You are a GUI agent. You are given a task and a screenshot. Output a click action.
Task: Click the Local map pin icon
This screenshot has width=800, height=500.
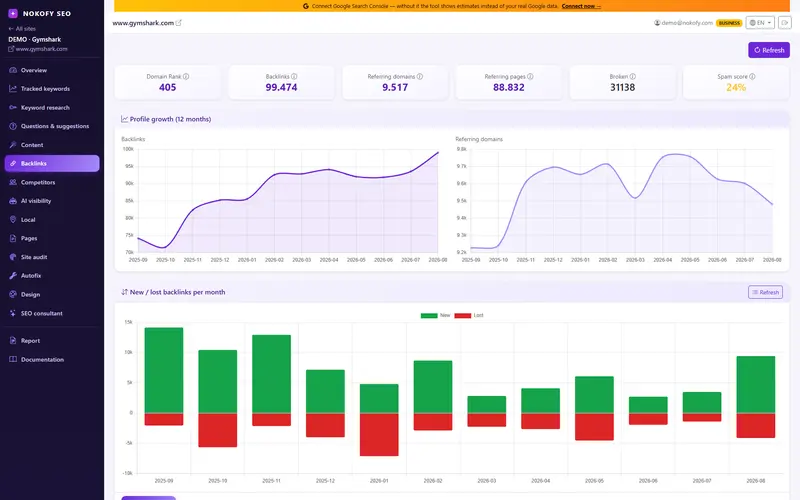pyautogui.click(x=13, y=219)
